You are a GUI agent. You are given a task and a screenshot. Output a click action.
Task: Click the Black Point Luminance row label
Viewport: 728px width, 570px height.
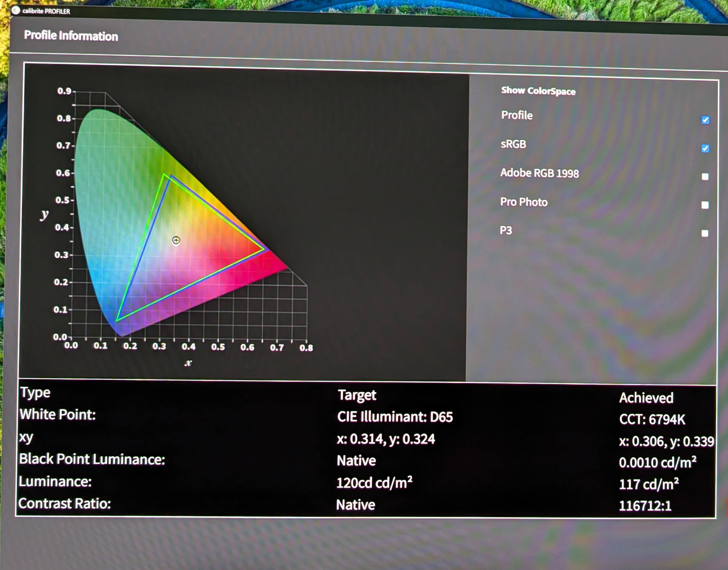92,459
